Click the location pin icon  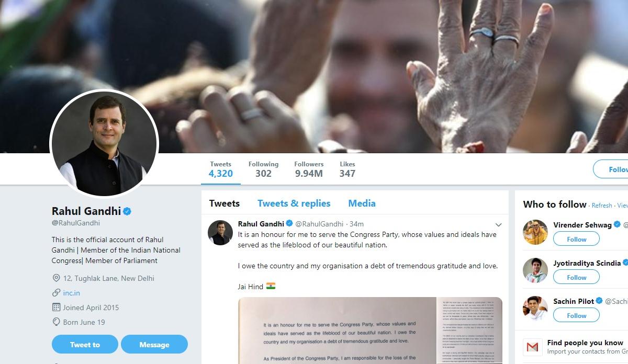(56, 278)
